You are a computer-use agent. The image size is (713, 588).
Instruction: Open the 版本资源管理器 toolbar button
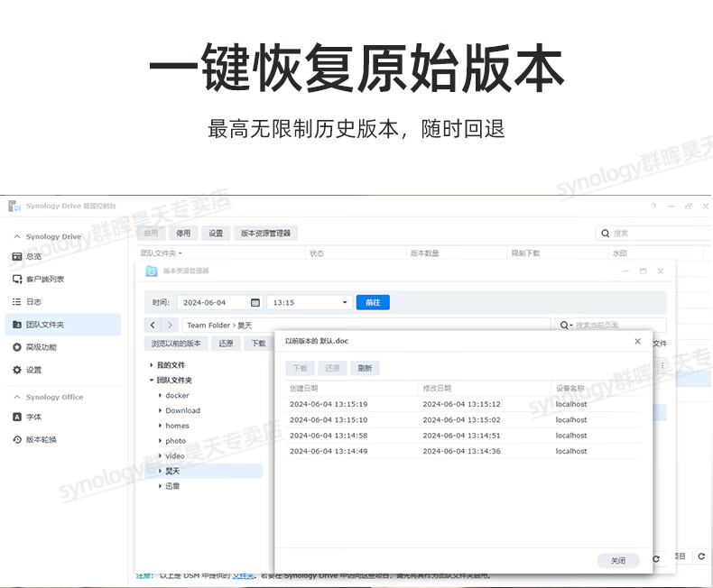pyautogui.click(x=265, y=233)
